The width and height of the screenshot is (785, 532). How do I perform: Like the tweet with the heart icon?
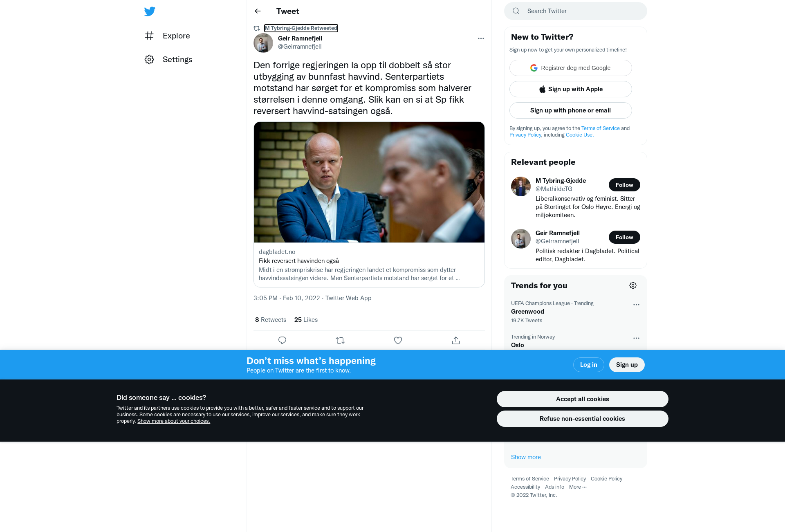398,340
